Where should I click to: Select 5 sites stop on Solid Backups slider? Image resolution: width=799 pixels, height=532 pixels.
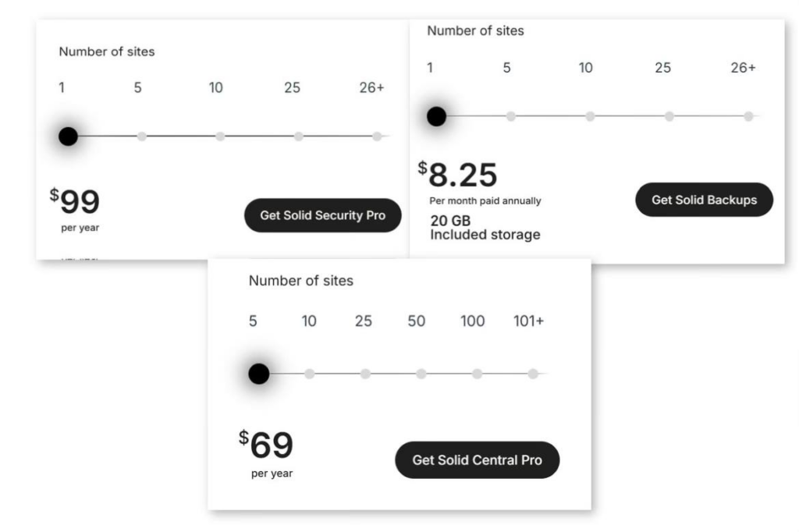tap(510, 116)
